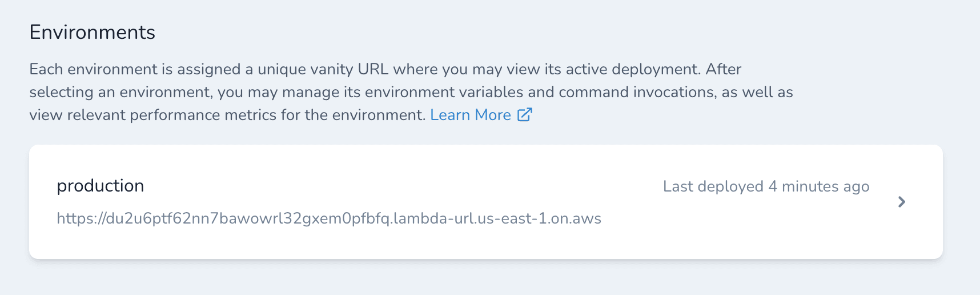Viewport: 980px width, 295px height.
Task: Click the 'selecting an environment' description text
Action: coord(121,92)
